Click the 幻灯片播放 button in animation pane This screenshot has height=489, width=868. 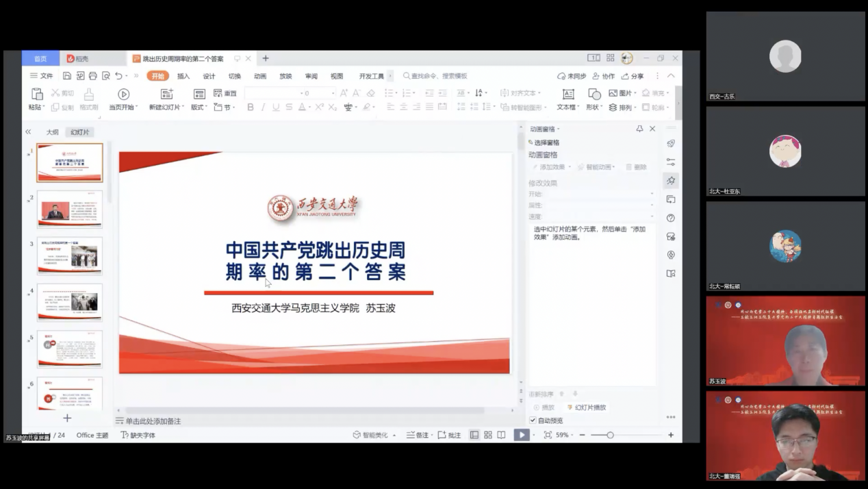587,407
